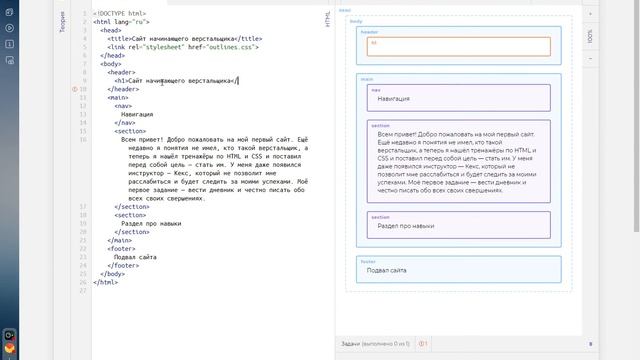640x360 pixels.
Task: Open the first sidebar icon at top
Action: point(9,12)
